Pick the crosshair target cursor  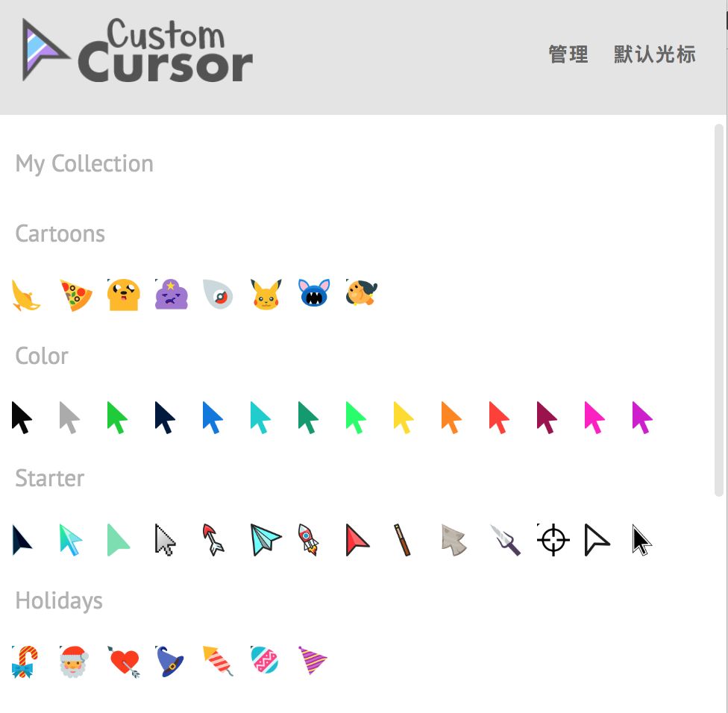[553, 539]
